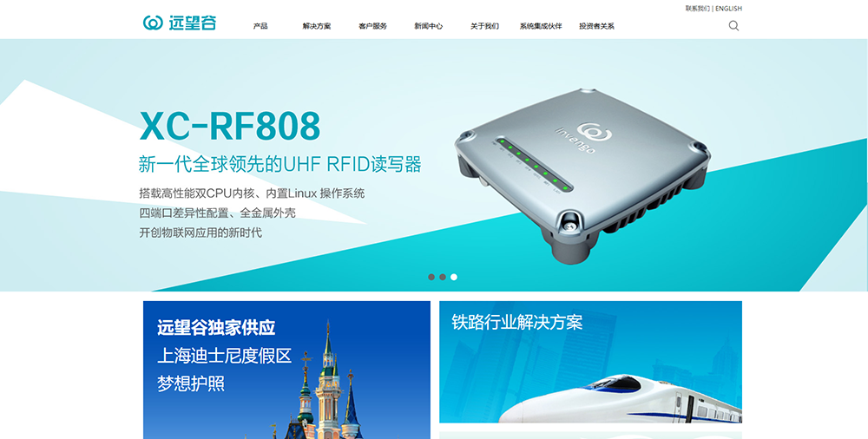This screenshot has width=868, height=439.
Task: Select the first carousel dot
Action: 431,277
